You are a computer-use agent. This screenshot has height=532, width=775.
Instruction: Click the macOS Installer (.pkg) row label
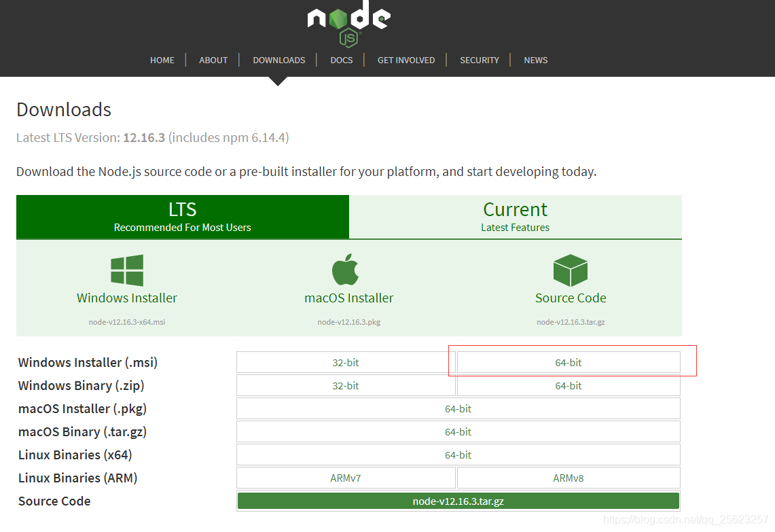coord(83,409)
